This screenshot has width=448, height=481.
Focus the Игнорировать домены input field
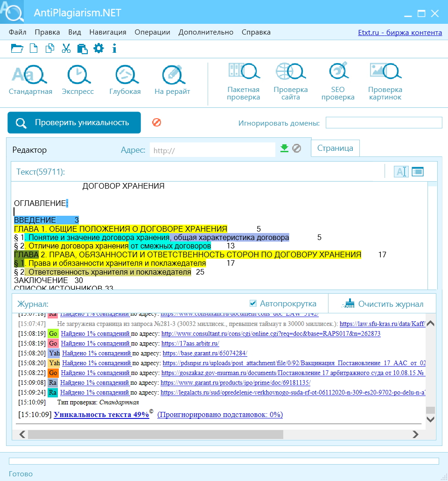[x=384, y=122]
